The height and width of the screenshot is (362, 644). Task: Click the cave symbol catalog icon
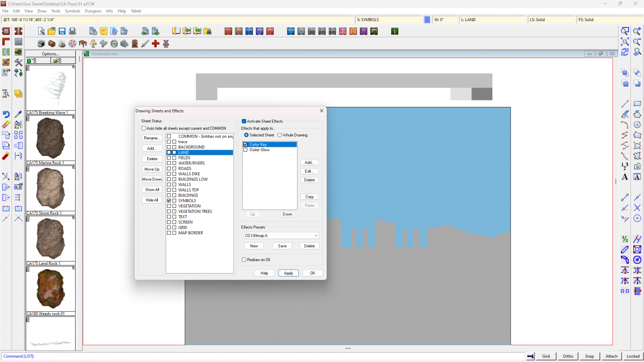point(41,44)
